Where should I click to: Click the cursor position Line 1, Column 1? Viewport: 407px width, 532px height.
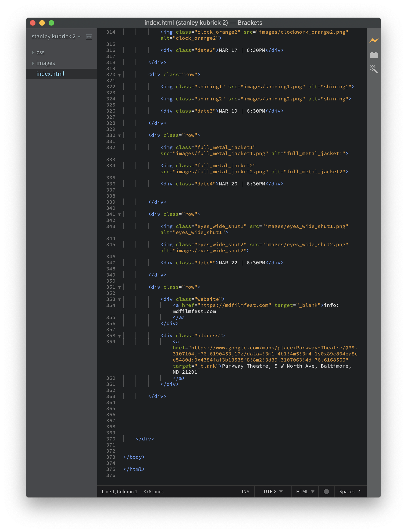(119, 491)
